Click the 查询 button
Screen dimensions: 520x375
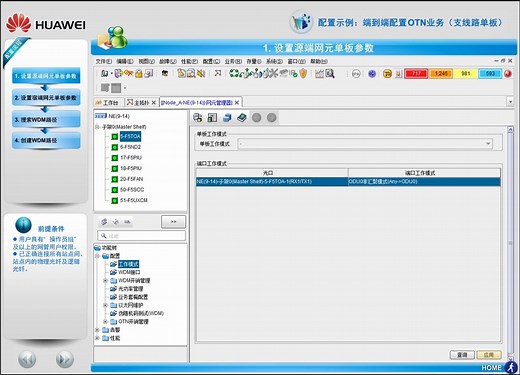(x=462, y=355)
